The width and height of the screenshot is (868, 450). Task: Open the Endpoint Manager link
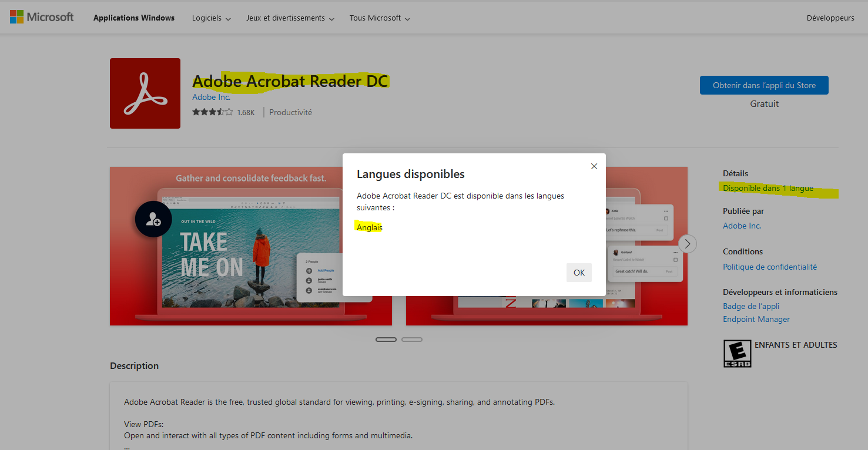click(756, 320)
